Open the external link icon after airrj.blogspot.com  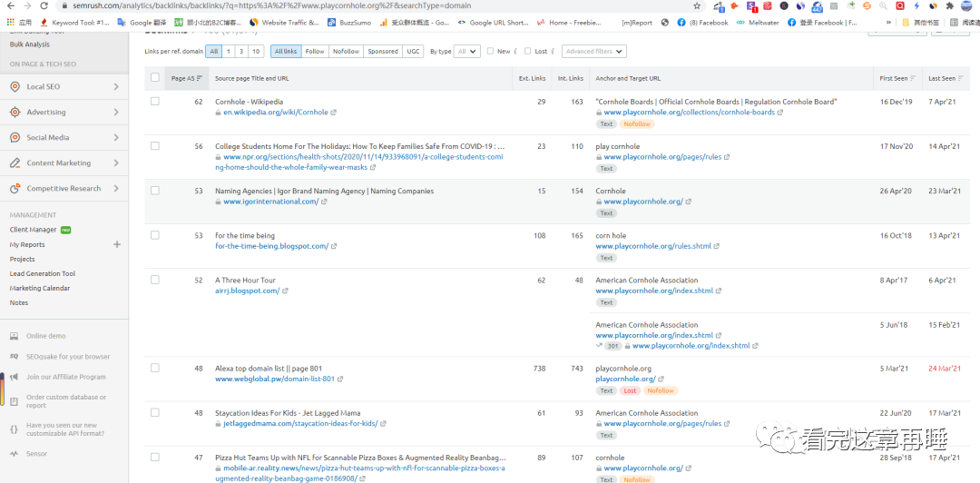point(285,291)
